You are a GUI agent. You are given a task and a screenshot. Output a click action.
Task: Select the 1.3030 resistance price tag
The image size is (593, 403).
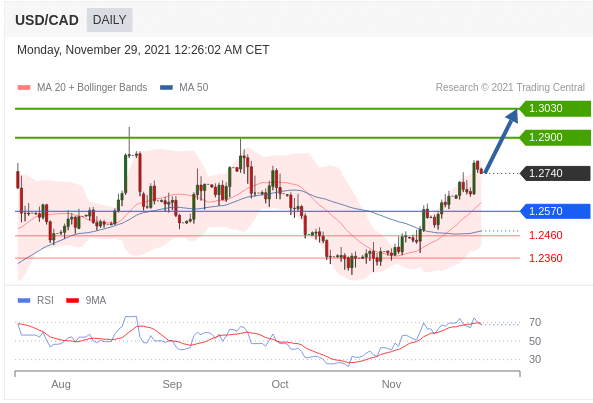(555, 108)
